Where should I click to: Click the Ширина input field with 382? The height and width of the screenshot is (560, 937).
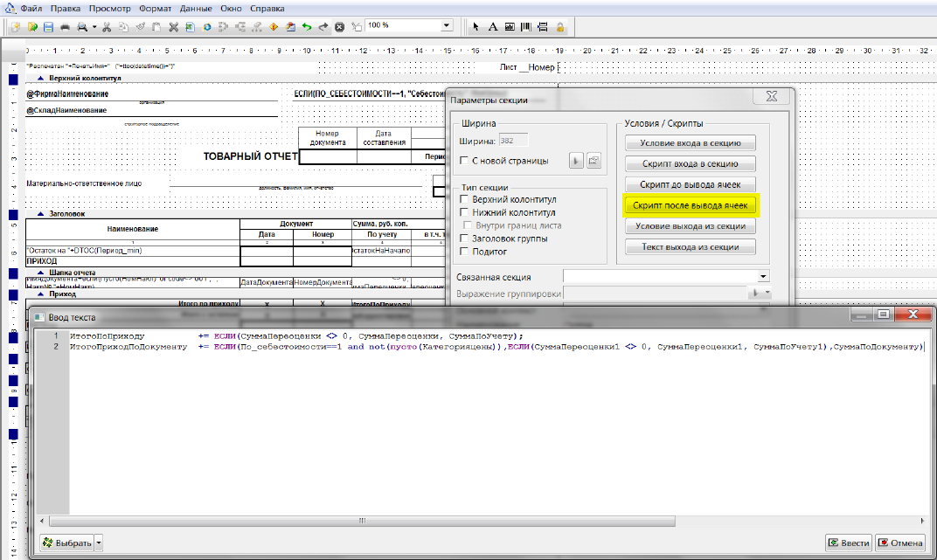(x=513, y=141)
